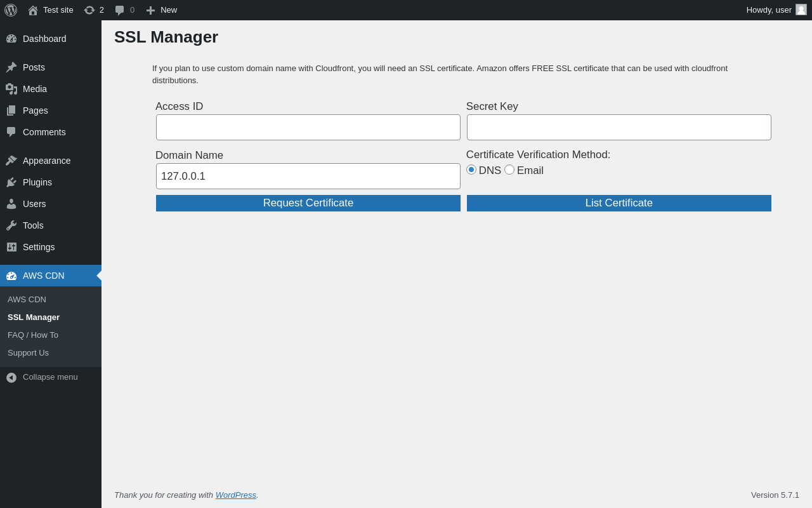Click the Posts pushpin icon
Image resolution: width=812 pixels, height=508 pixels.
11,67
